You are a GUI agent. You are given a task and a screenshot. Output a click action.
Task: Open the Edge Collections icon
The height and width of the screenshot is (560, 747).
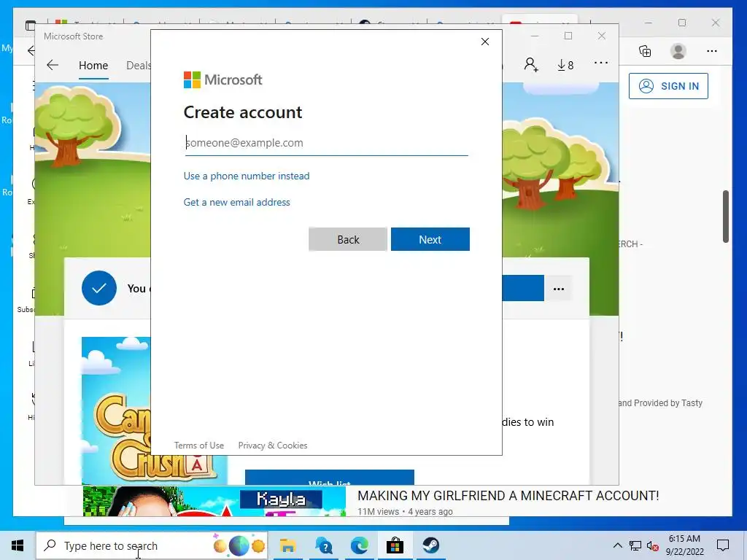click(645, 51)
